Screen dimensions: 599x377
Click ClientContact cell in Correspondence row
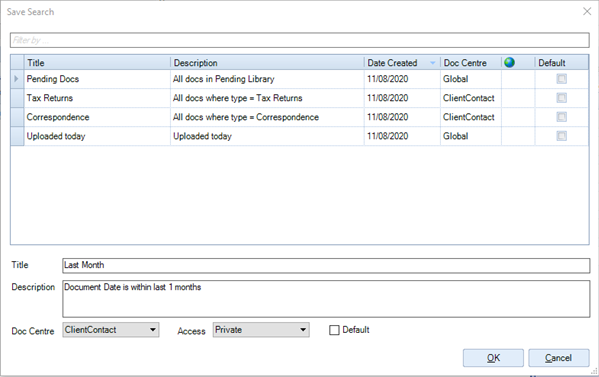[x=471, y=117]
